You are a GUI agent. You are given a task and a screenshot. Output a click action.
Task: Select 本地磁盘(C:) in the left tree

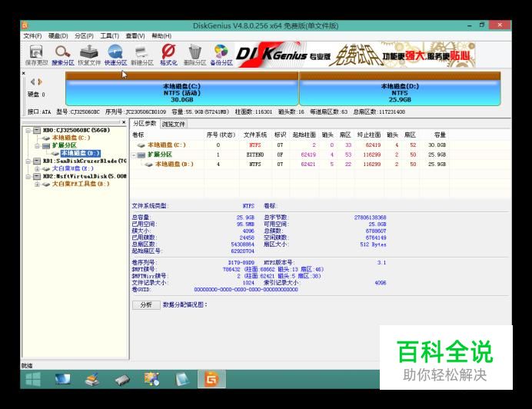coord(71,138)
